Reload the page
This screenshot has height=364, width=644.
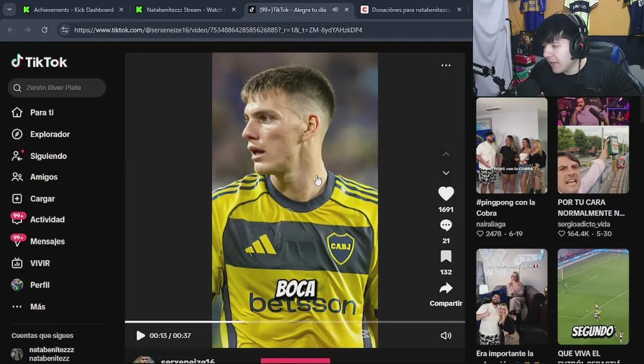pyautogui.click(x=44, y=30)
